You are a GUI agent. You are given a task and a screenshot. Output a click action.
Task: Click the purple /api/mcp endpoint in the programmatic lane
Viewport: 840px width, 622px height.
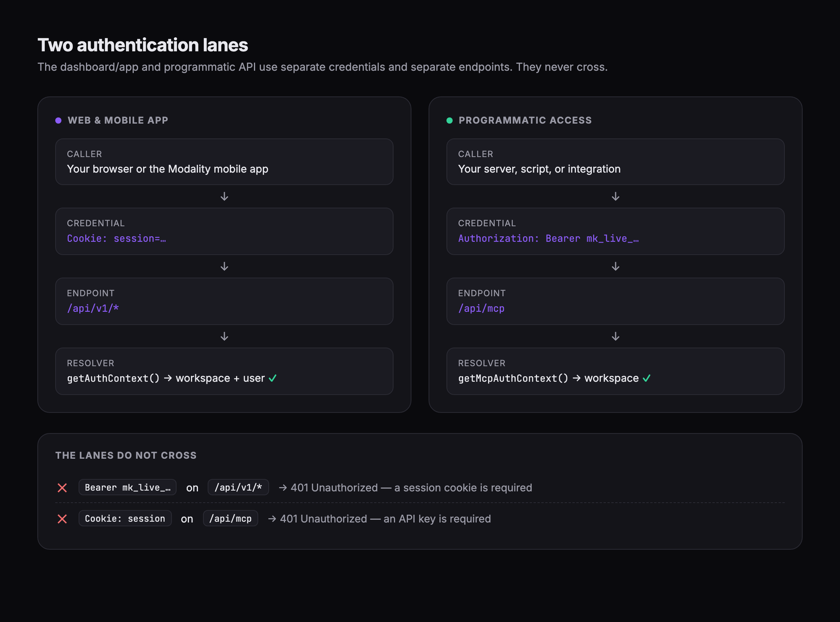pos(481,308)
